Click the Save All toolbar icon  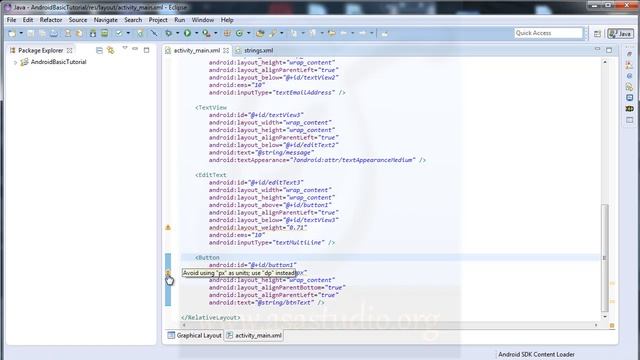[x=42, y=33]
